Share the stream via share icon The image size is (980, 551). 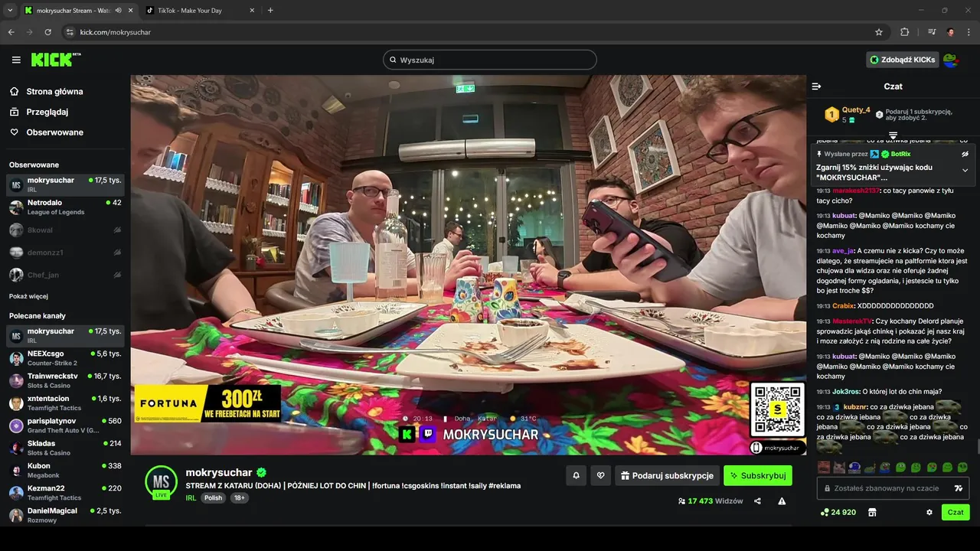tap(757, 501)
